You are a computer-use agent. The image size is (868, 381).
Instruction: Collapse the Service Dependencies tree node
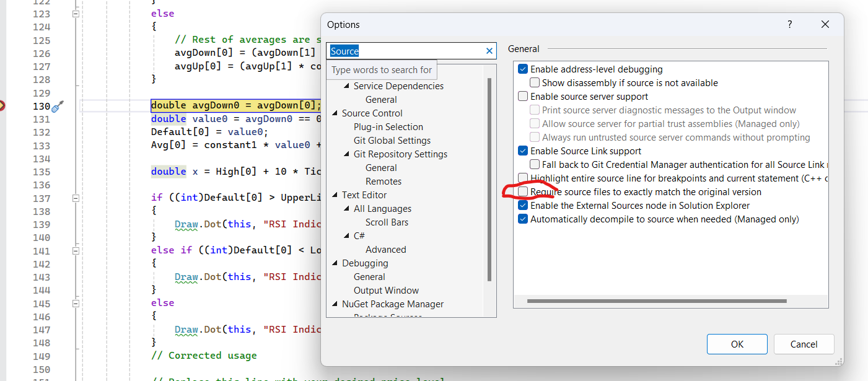346,86
